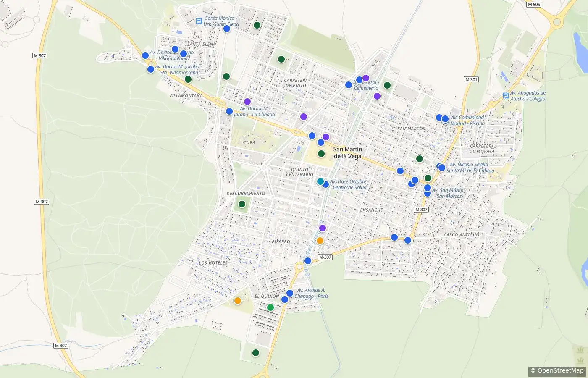This screenshot has height=378, width=588.
Task: Select blue marker at Jarabo - Gta. Villamontaña stop
Action: [151, 69]
